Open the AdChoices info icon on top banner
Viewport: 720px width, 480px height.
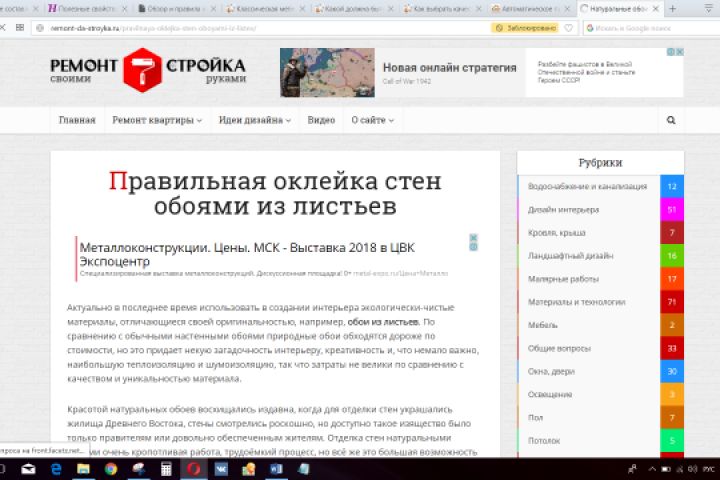coord(671,52)
